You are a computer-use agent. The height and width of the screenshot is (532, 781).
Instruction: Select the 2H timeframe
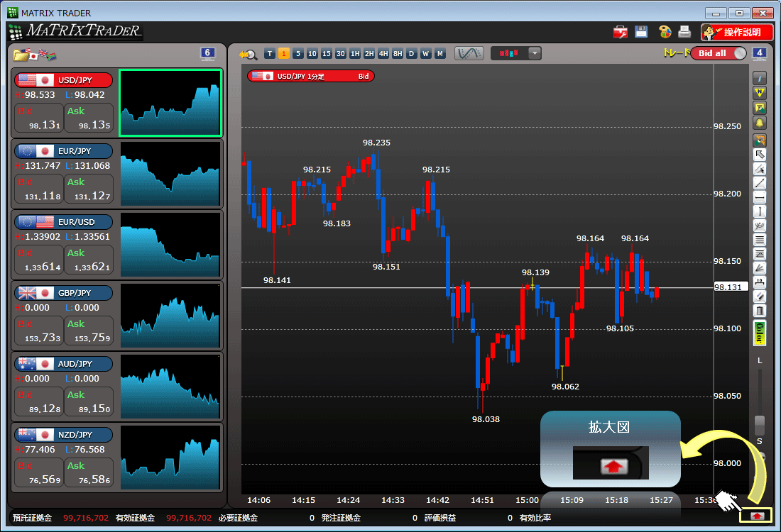[369, 54]
